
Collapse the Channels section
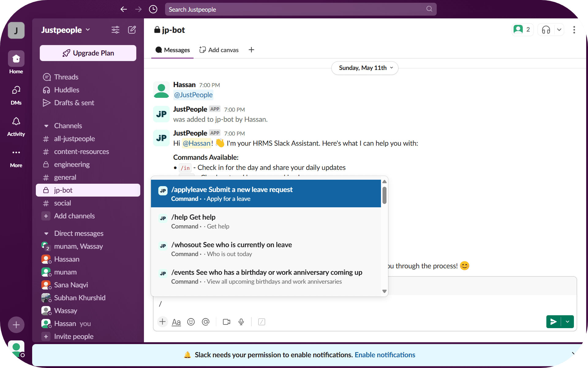[x=46, y=126]
